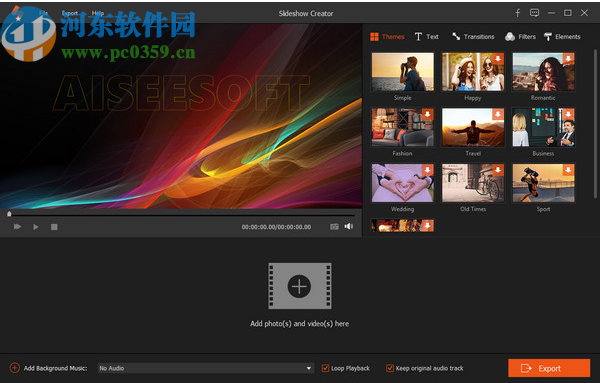Open the Themes tab
601x383 pixels.
387,37
